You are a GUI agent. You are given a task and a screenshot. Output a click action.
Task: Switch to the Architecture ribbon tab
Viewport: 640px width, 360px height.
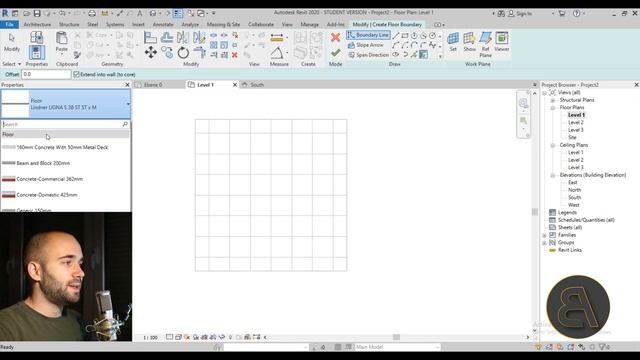click(x=37, y=24)
